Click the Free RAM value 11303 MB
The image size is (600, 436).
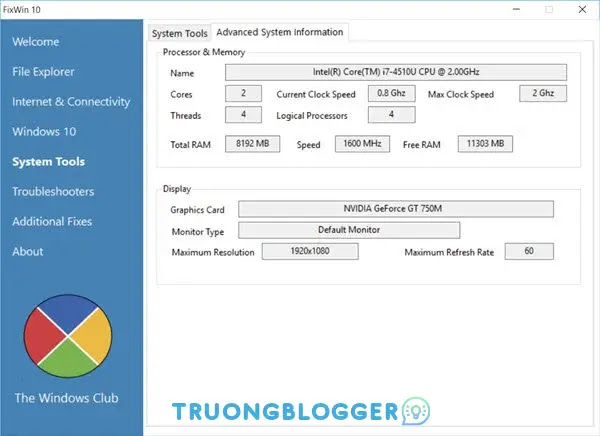coord(485,144)
